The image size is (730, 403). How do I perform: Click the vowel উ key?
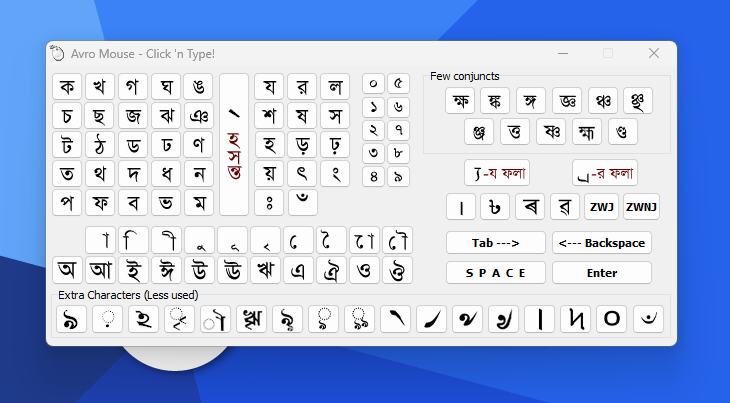click(x=199, y=270)
